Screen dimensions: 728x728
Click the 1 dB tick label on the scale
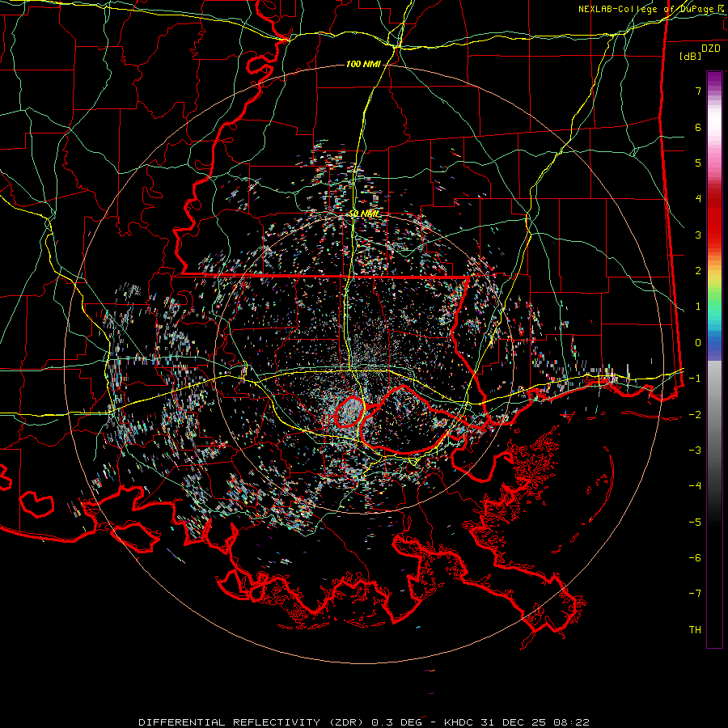point(698,307)
